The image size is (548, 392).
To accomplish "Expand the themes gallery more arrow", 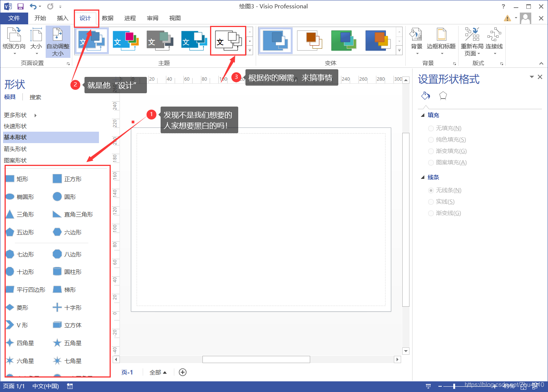I will pyautogui.click(x=250, y=50).
